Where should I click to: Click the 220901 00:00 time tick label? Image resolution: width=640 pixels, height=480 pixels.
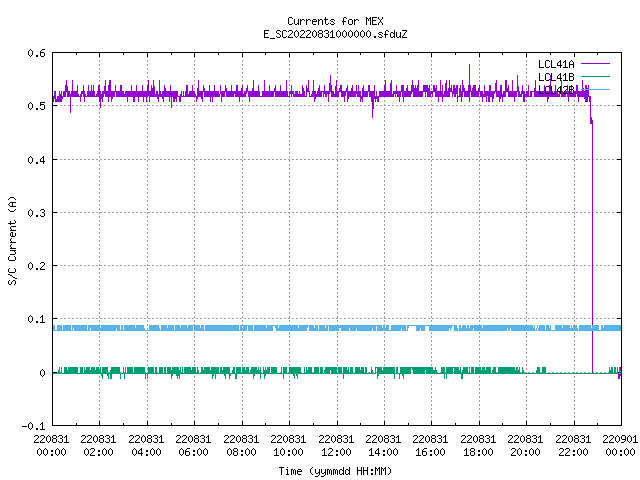(620, 446)
